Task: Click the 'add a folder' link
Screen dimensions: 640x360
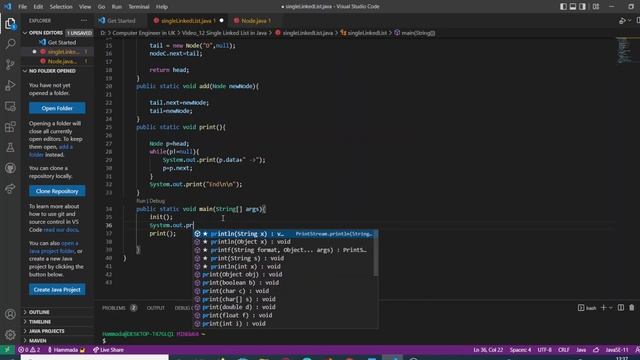Action: 51,151
